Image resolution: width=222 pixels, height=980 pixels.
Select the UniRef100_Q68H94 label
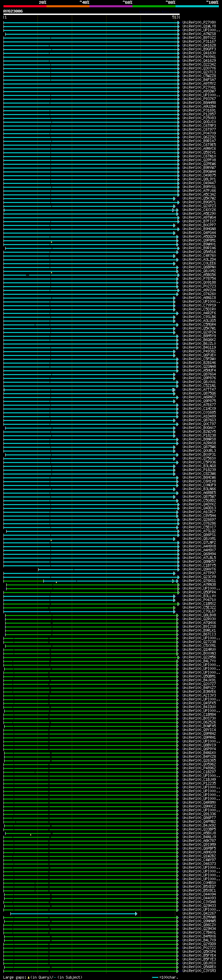[199, 554]
